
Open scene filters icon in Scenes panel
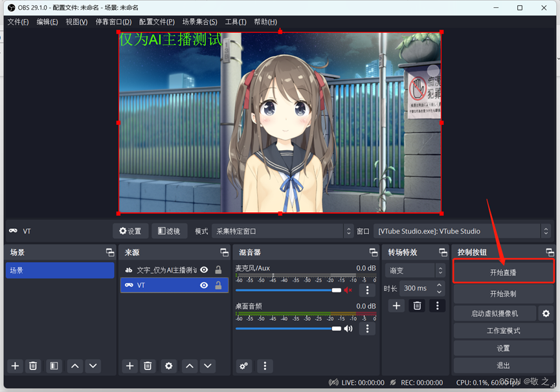54,366
